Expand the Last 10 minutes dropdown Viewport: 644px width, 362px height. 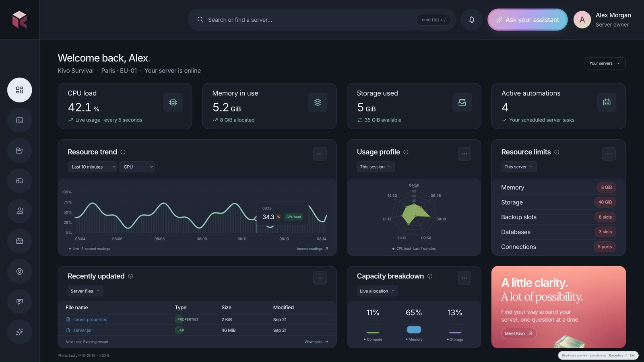coord(92,167)
